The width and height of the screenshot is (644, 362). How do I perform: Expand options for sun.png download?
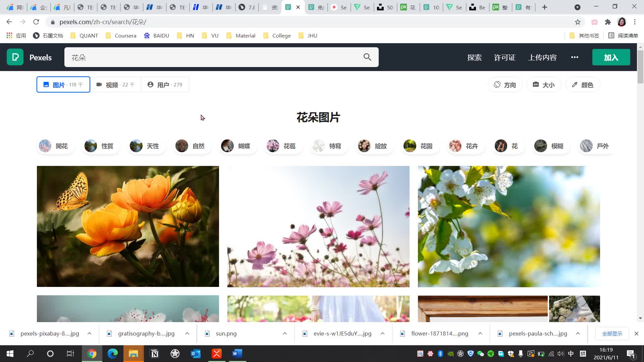pos(285,334)
